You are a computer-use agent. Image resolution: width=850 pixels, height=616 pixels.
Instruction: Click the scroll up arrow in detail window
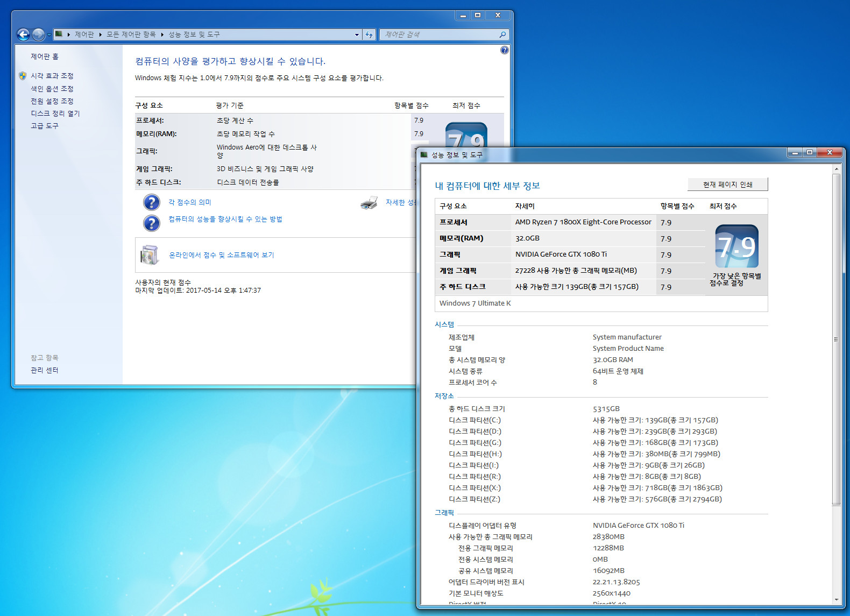[x=836, y=169]
